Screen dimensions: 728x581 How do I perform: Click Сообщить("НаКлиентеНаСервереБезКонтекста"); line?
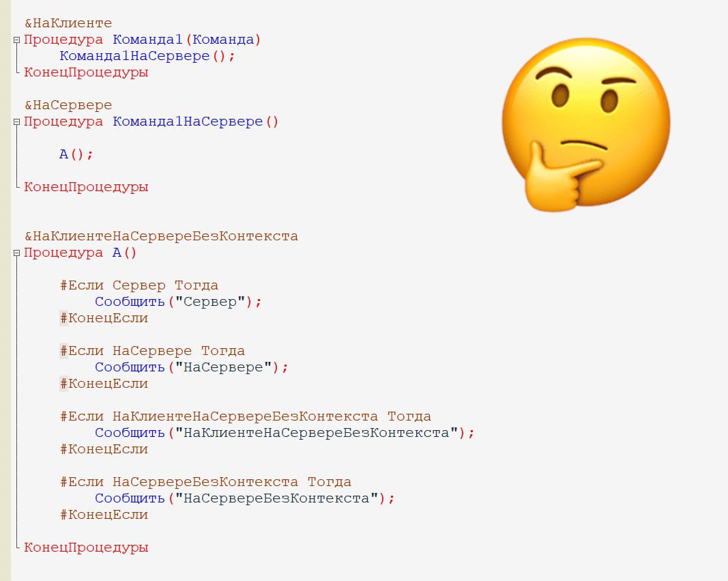click(x=285, y=433)
